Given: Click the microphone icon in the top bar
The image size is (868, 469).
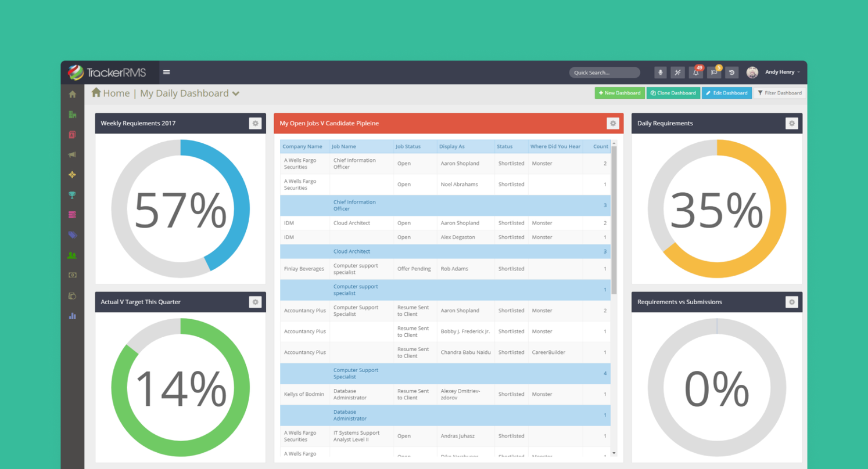Looking at the screenshot, I should point(661,73).
